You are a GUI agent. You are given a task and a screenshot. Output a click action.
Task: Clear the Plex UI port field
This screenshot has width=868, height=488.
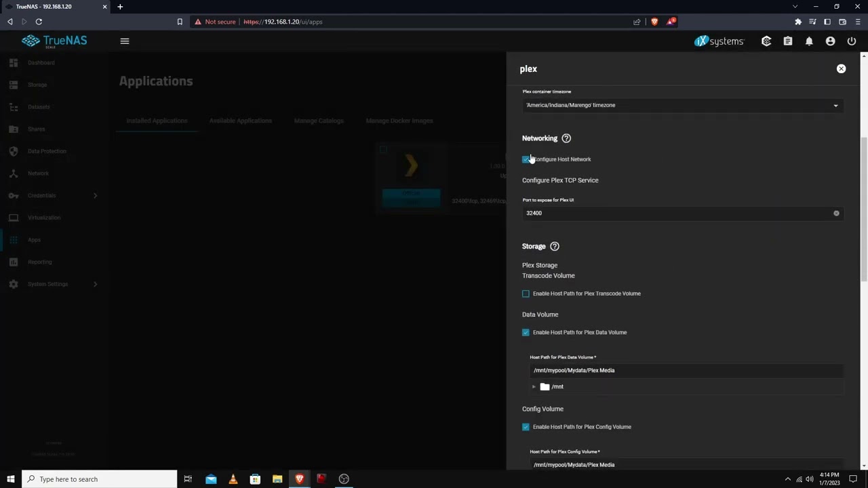[836, 213]
